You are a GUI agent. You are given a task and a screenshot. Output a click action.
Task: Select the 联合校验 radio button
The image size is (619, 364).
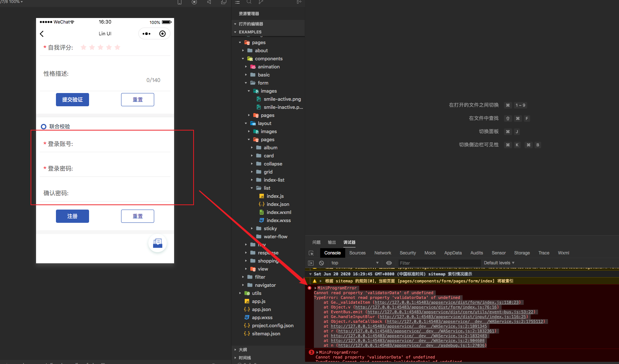click(43, 126)
